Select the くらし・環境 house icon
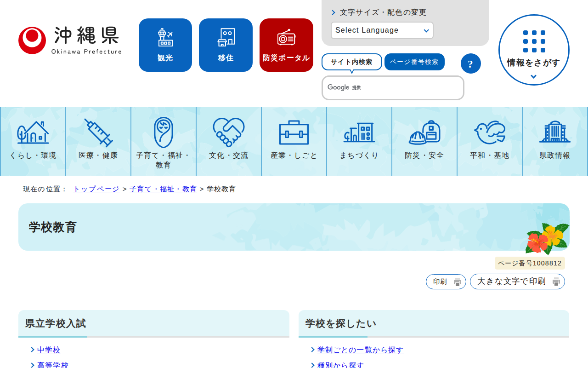Screen dimensions: 588x368 [x=33, y=133]
